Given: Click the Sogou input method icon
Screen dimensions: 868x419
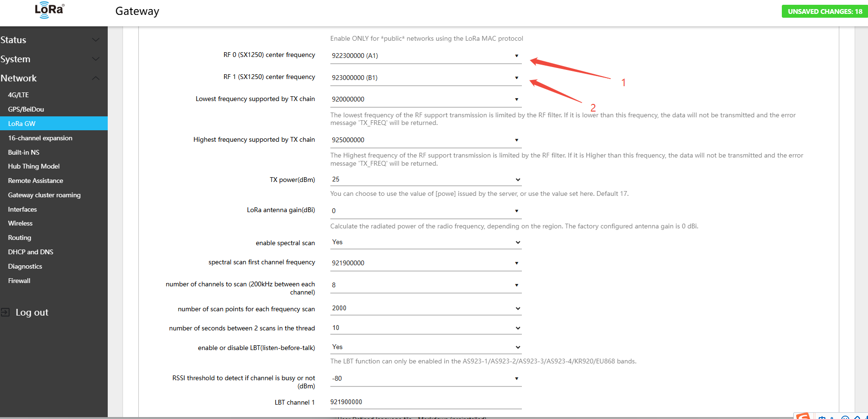Looking at the screenshot, I should 803,416.
